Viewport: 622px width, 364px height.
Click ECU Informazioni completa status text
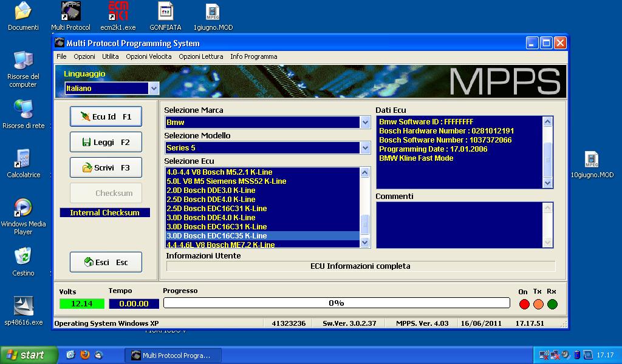click(x=360, y=266)
